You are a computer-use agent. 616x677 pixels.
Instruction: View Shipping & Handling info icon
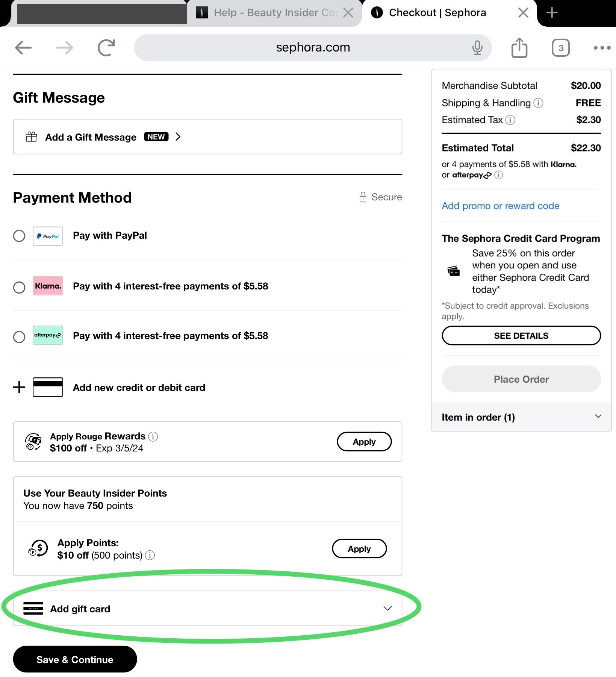538,103
